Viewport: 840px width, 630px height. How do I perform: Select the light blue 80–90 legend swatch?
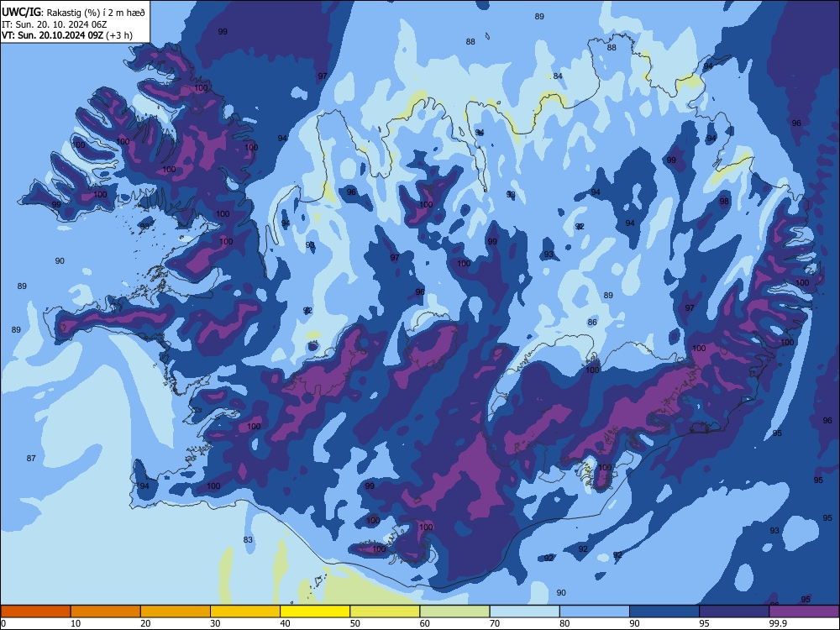(x=595, y=612)
